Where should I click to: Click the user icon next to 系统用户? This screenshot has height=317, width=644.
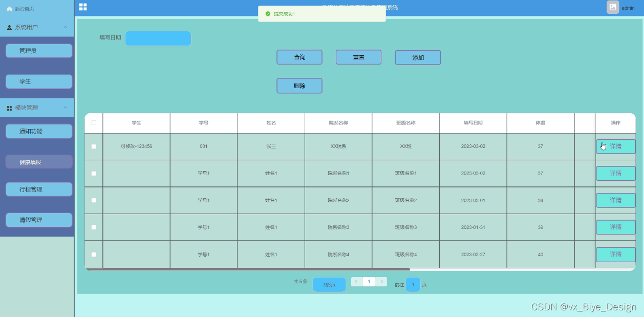tap(9, 28)
